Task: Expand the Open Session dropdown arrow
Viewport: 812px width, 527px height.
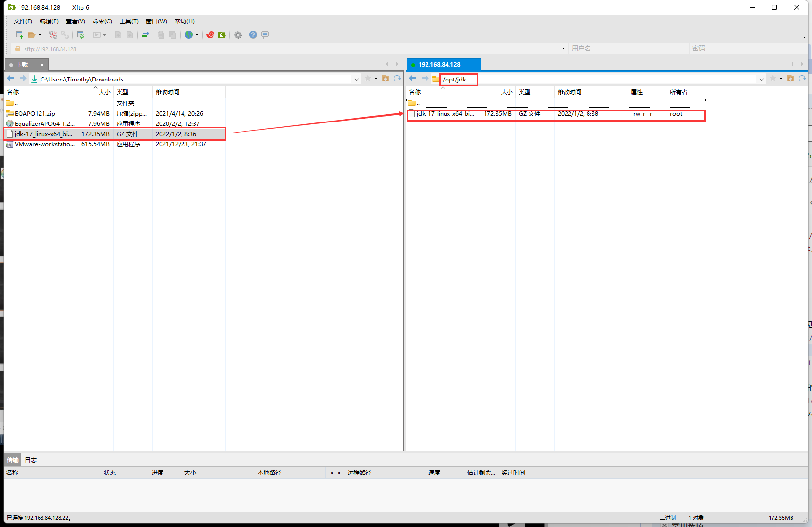Action: [x=40, y=35]
